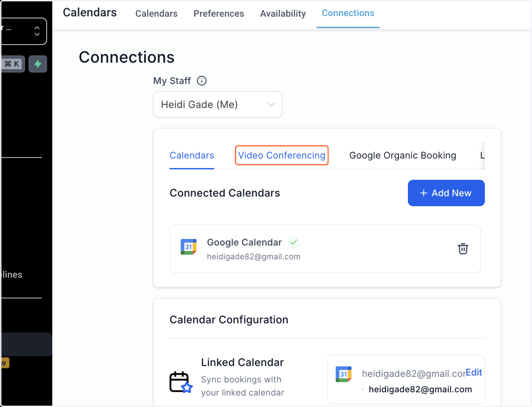Click the Linked Calendar star calendar icon
The height and width of the screenshot is (407, 532).
181,382
